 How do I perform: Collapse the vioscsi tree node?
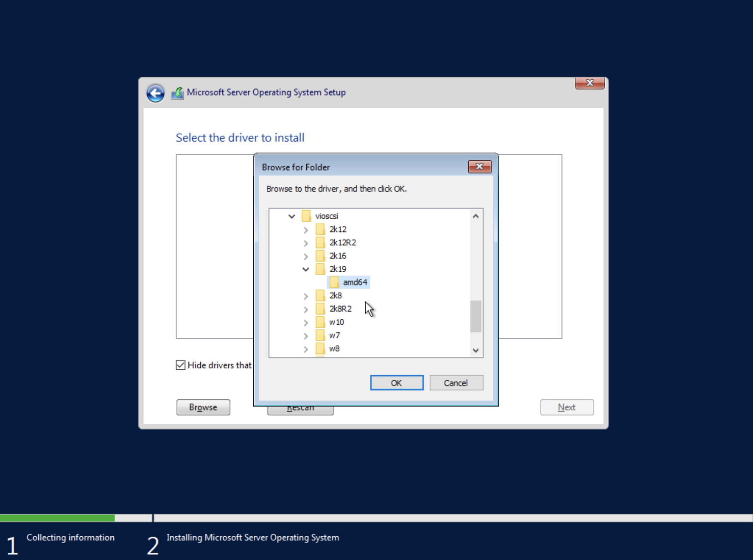pos(292,216)
